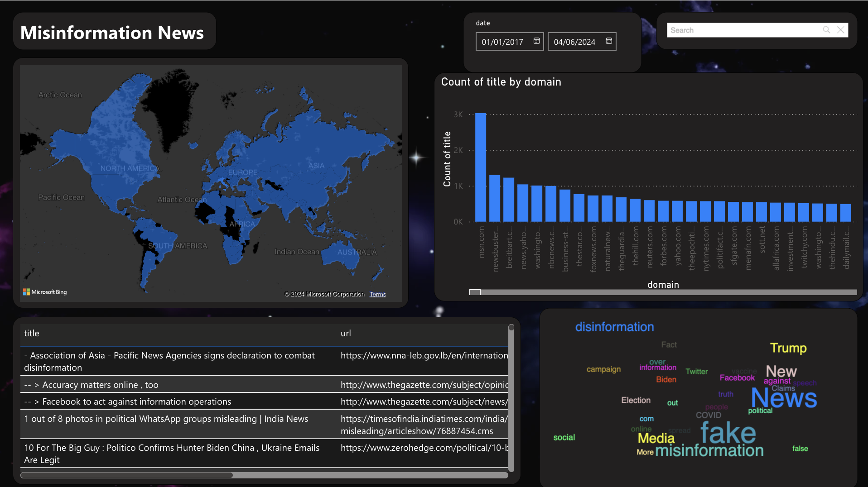868x487 pixels.
Task: Click the Microsoft Bing logo on map
Action: pos(45,292)
